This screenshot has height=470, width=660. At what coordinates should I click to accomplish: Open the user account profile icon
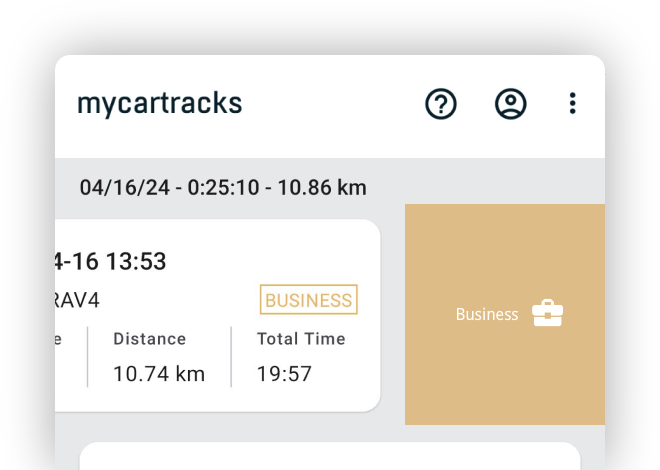pyautogui.click(x=510, y=104)
